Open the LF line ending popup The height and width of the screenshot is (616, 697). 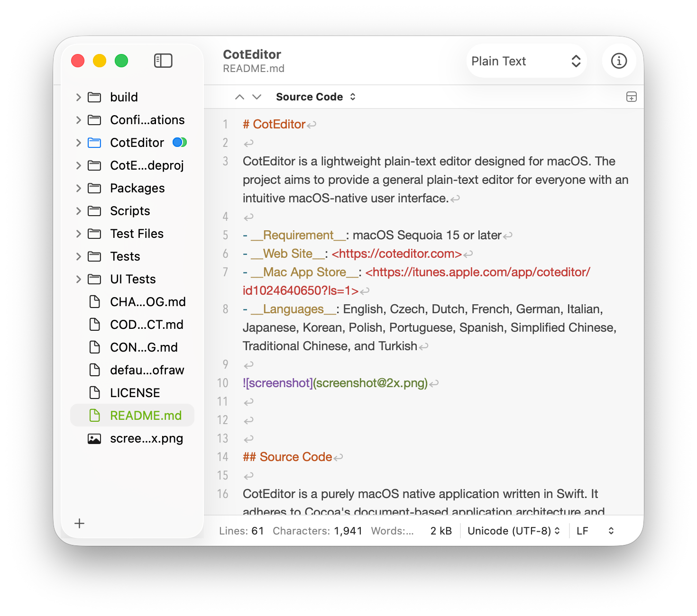[x=596, y=531]
